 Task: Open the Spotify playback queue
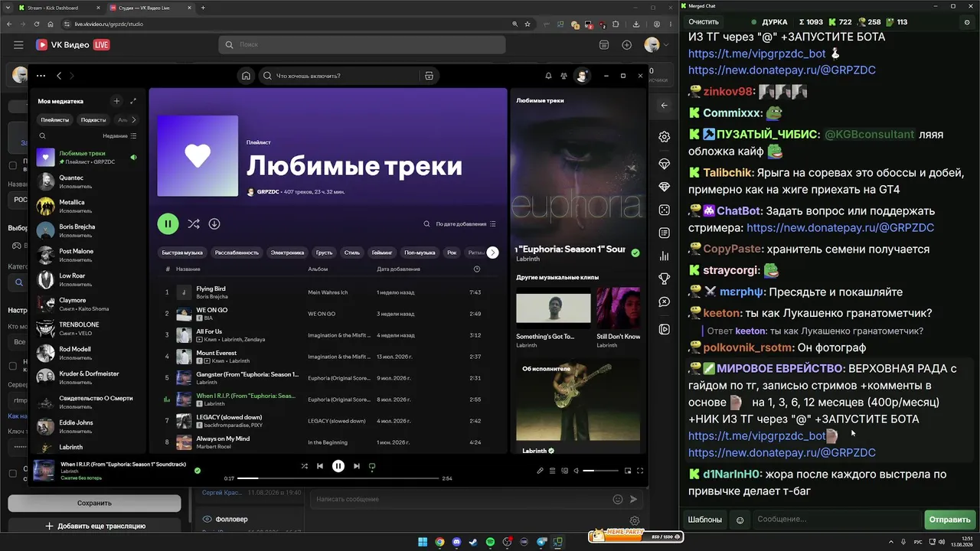(x=552, y=471)
